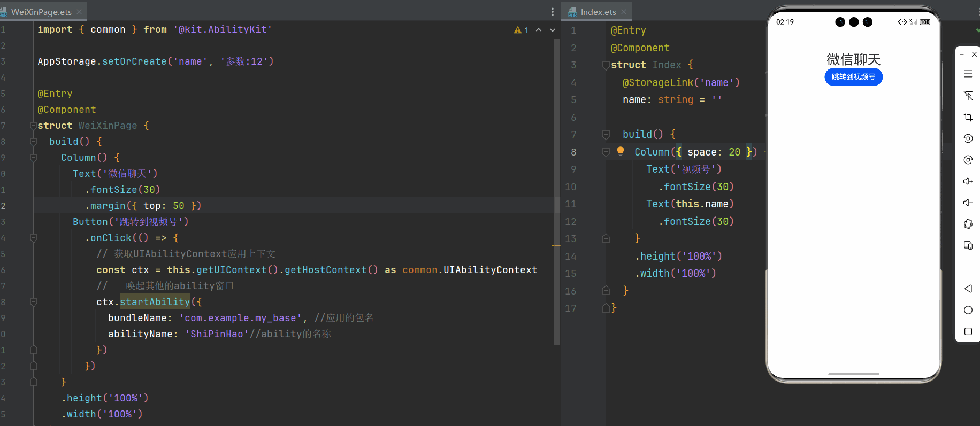Image resolution: width=980 pixels, height=426 pixels.
Task: Click the .width('100%') line in WeiXinPage
Action: (102, 414)
